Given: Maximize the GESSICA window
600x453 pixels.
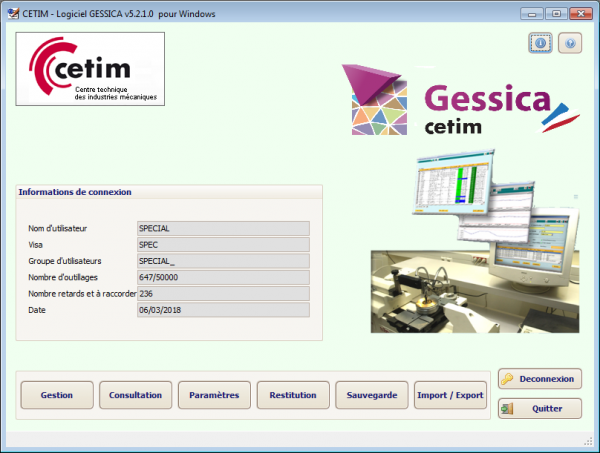Looking at the screenshot, I should pos(556,14).
